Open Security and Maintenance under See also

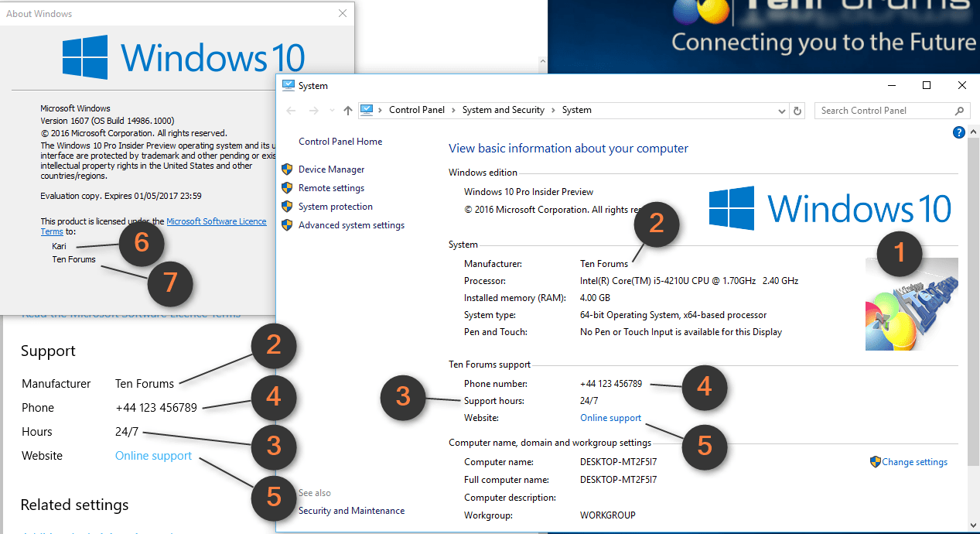pyautogui.click(x=351, y=510)
